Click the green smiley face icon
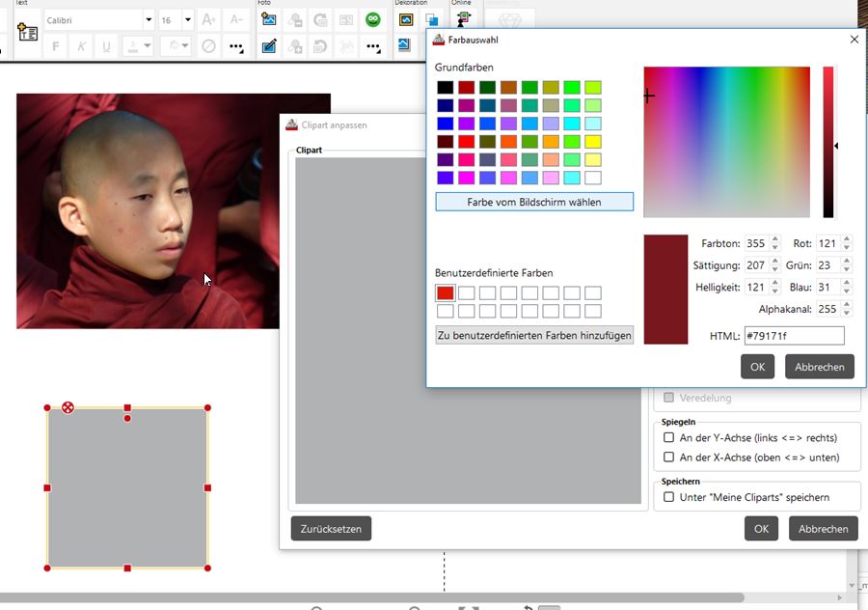Viewport: 868px width, 610px height. click(x=372, y=19)
